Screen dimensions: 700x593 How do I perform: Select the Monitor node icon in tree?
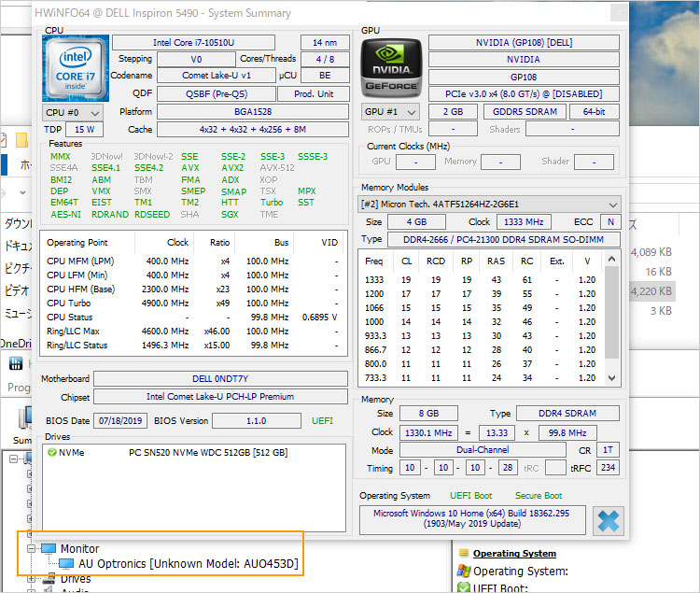coord(49,548)
